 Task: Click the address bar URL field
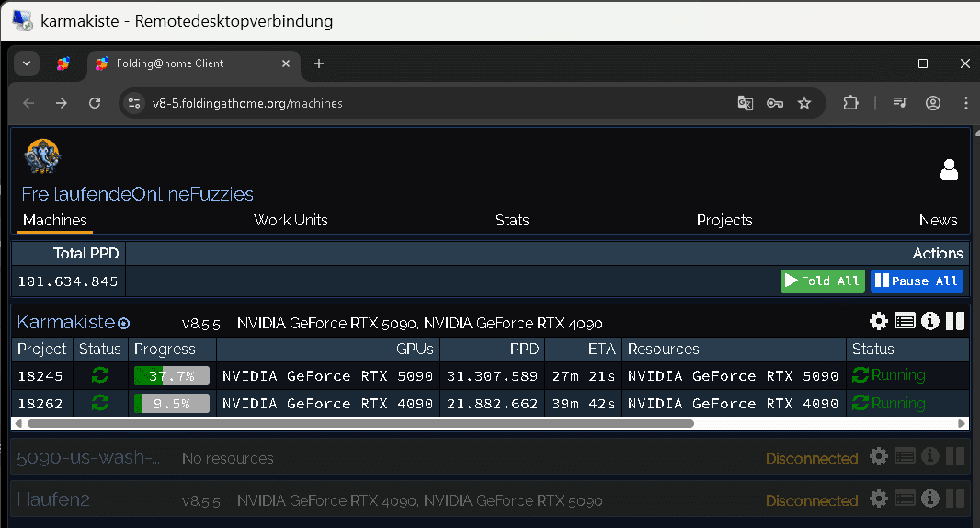[x=247, y=103]
